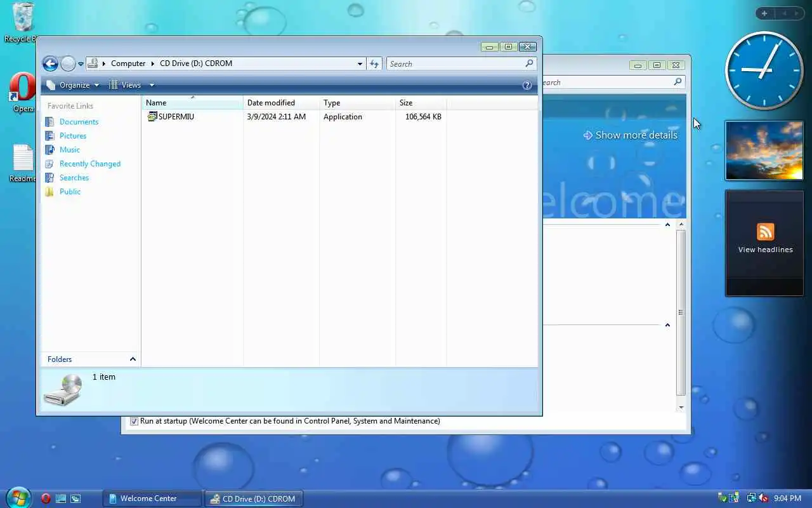The height and width of the screenshot is (508, 812).
Task: Click the sidebar previous gadgets page arrow
Action: [x=784, y=13]
